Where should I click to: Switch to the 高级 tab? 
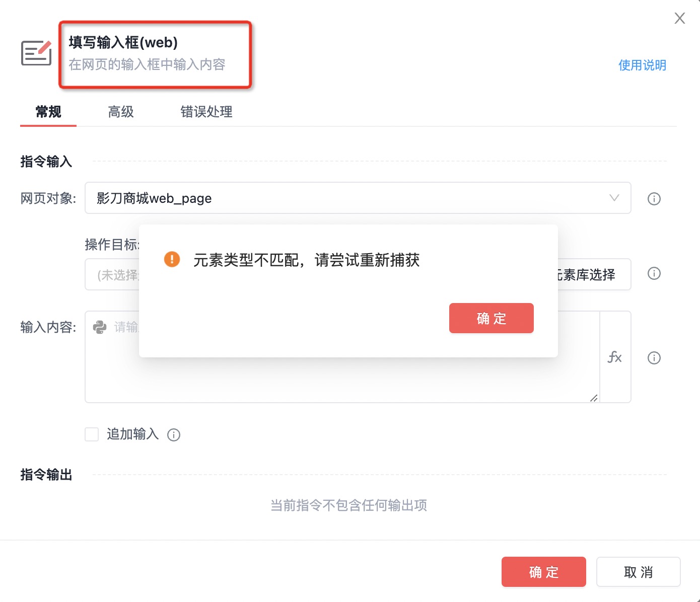click(x=121, y=112)
